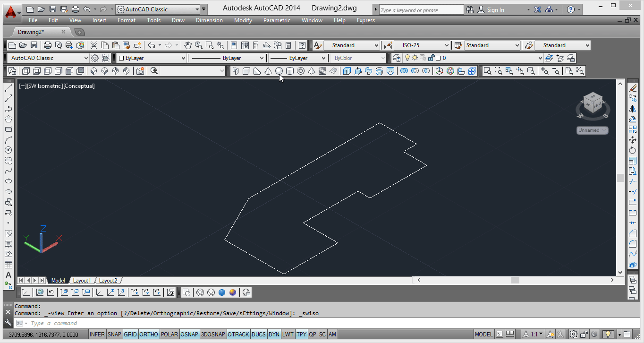Open the layer list dropdown
644x343 pixels.
tap(540, 58)
